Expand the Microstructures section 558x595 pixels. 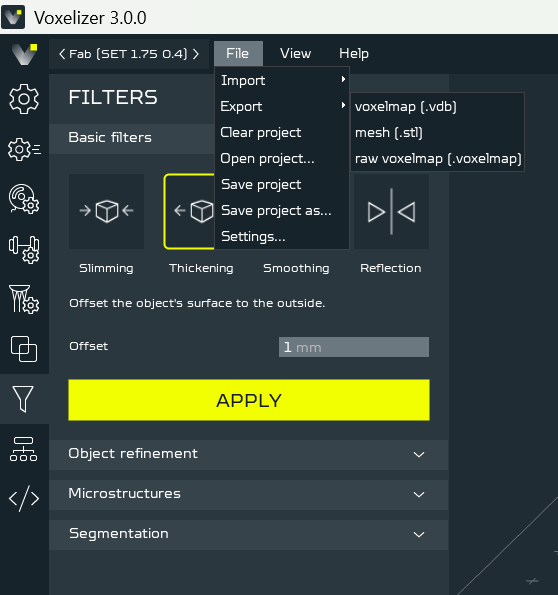pos(249,494)
